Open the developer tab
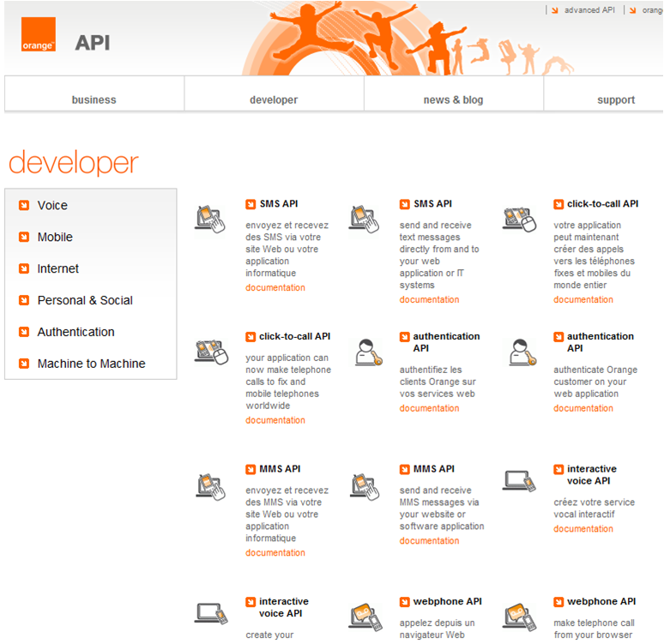 (274, 100)
